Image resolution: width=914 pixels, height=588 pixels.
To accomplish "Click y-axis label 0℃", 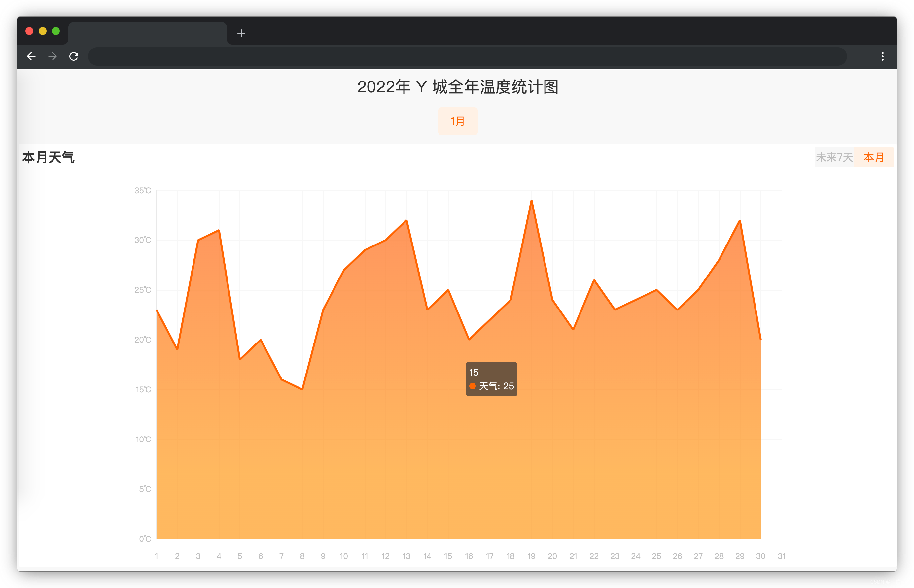I will point(145,539).
